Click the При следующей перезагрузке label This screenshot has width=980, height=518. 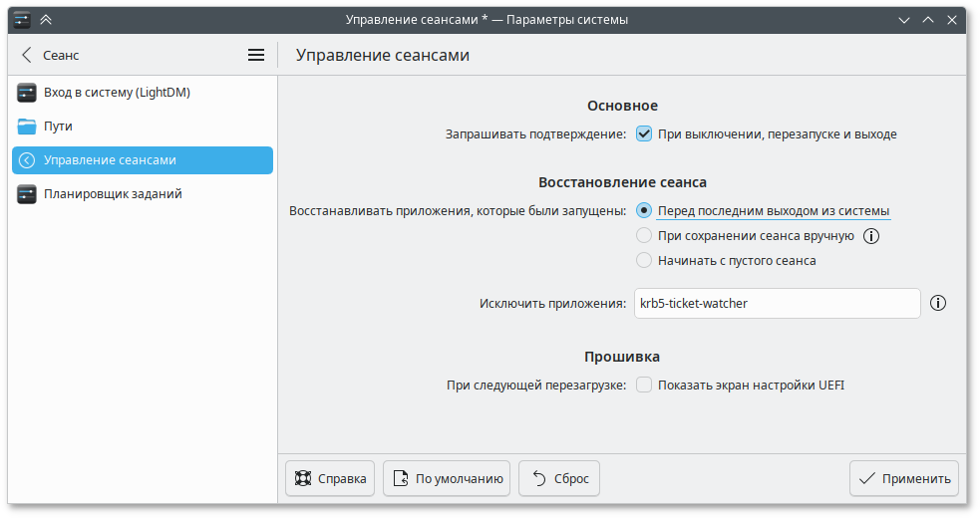(536, 385)
